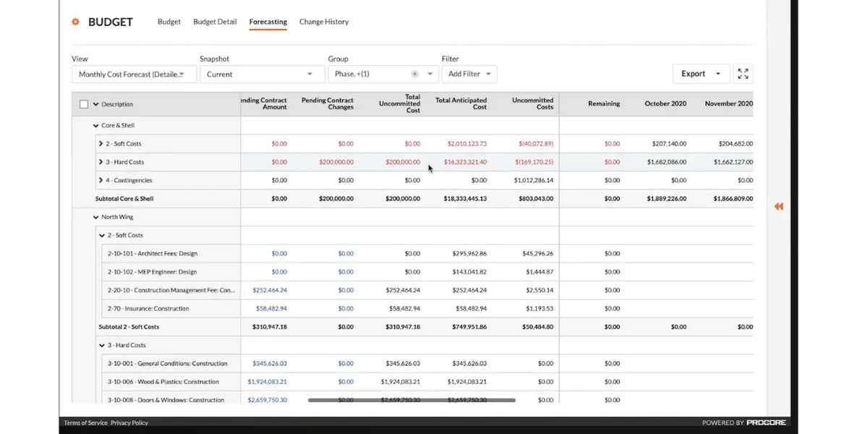868x434 pixels.
Task: Select the 3-10-001 - General Conditions: Construction row
Action: (x=167, y=363)
